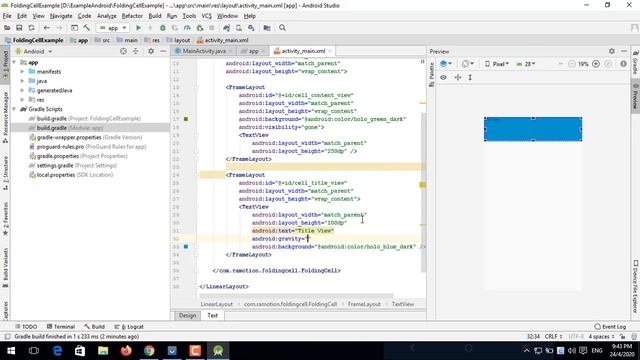This screenshot has height=360, width=640.
Task: Toggle the Resource Manager tool window
Action: 5,118
